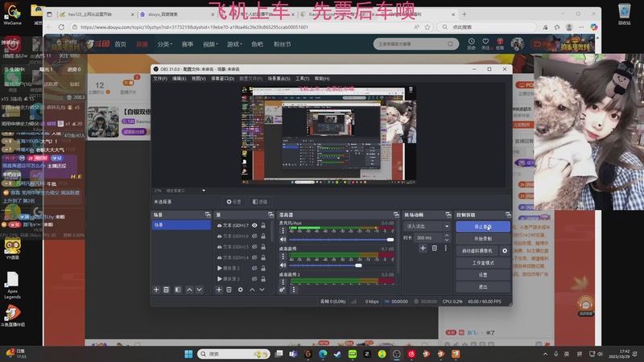Move the source up in the Sources dock
The height and width of the screenshot is (362, 644).
[252, 290]
